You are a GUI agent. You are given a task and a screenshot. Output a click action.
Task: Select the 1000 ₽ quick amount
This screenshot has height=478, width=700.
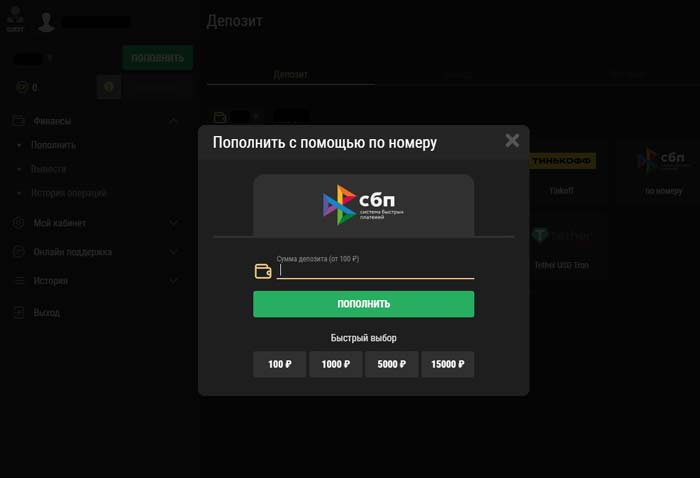(x=336, y=364)
